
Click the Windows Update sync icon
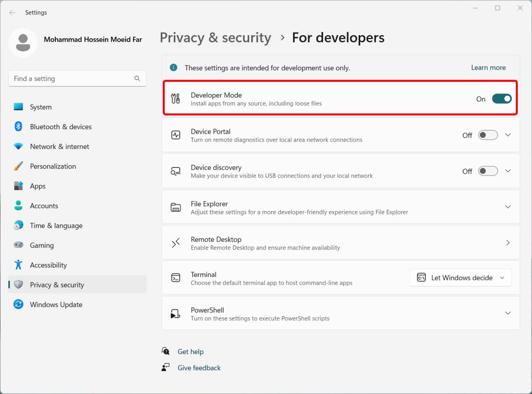[18, 304]
